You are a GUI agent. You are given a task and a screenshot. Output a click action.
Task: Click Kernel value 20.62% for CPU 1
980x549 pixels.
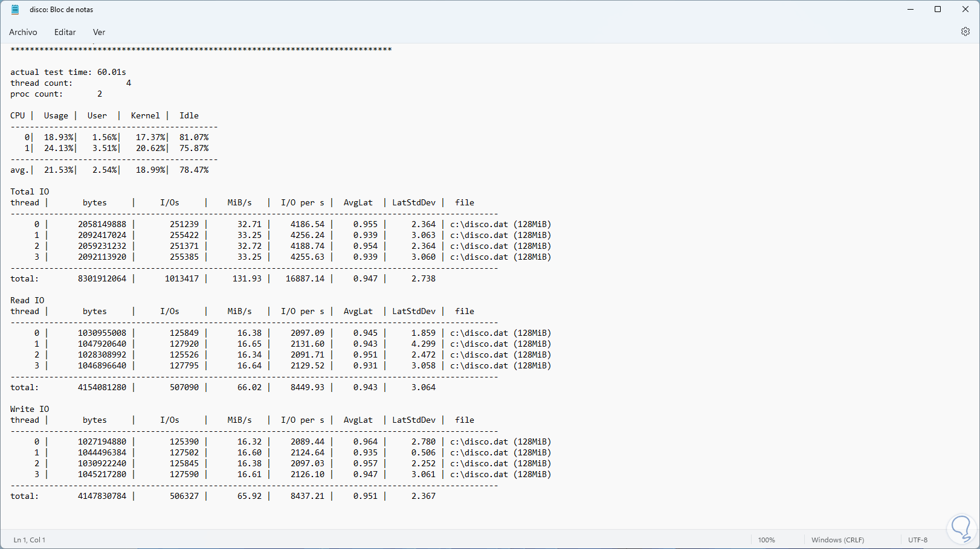coord(150,148)
